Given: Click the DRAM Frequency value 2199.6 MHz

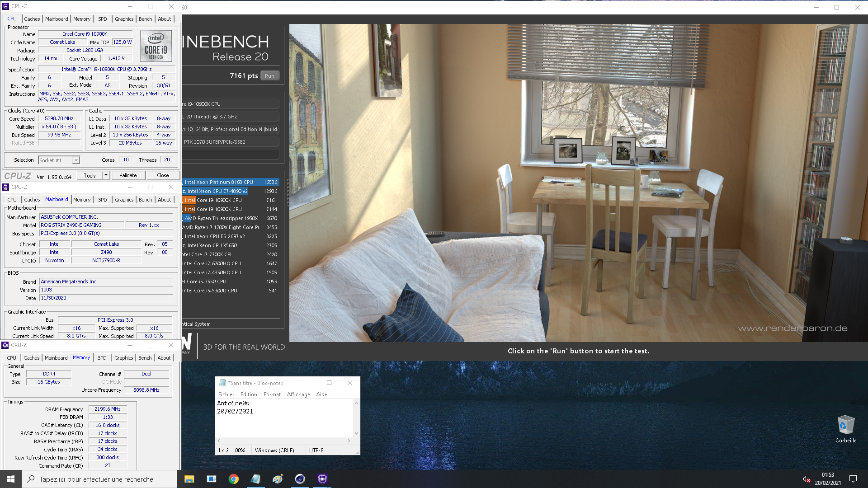Looking at the screenshot, I should 108,409.
